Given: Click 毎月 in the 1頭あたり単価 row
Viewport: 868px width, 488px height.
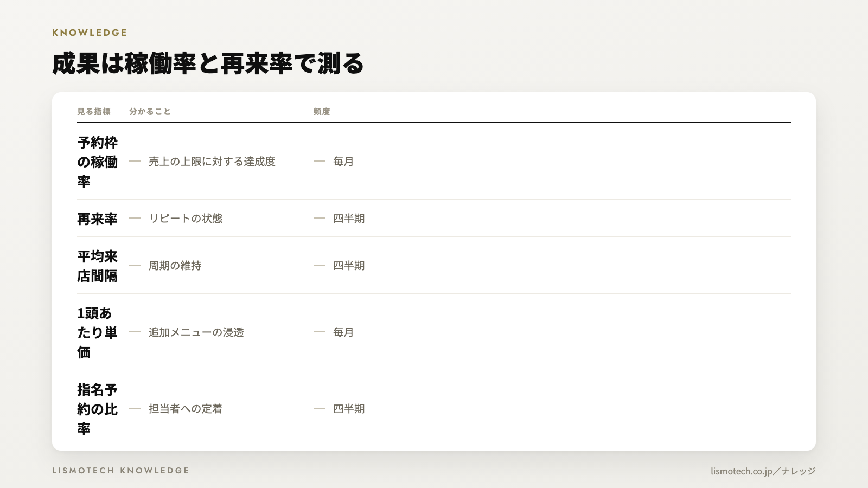Looking at the screenshot, I should click(x=343, y=332).
